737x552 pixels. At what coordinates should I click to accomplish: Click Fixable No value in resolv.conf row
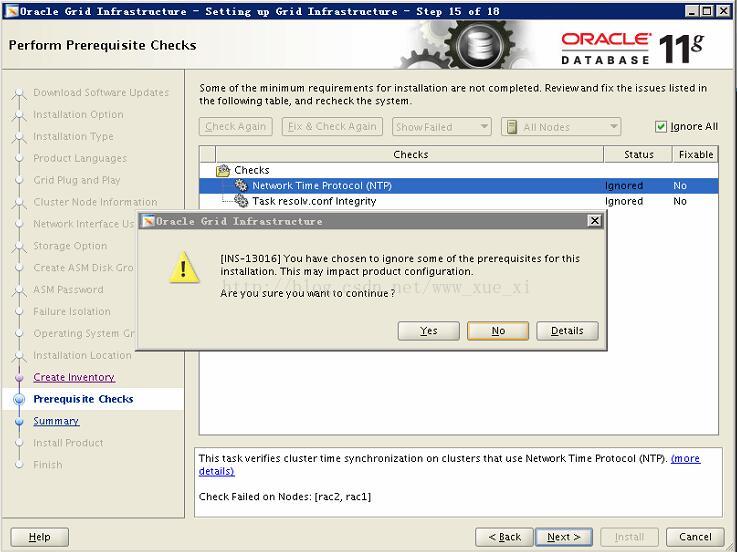pyautogui.click(x=680, y=201)
